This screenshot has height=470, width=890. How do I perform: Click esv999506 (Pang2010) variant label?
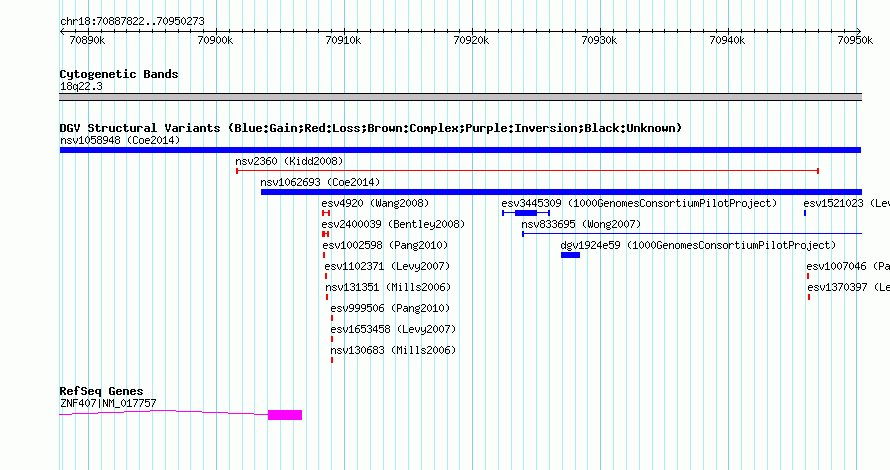(x=390, y=308)
